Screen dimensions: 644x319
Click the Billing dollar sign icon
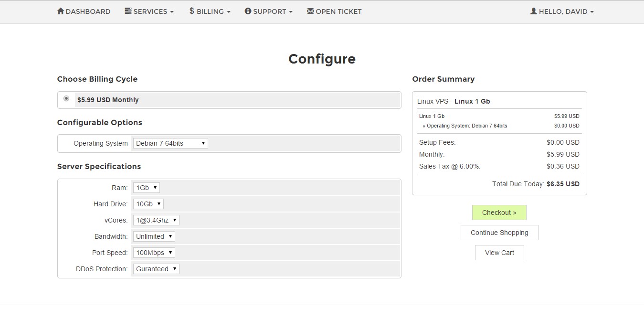[192, 11]
